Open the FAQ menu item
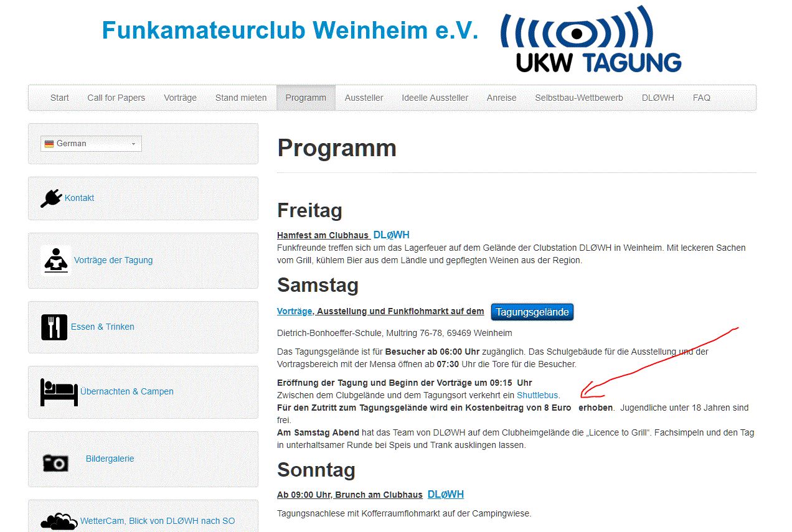The height and width of the screenshot is (532, 792). tap(701, 98)
